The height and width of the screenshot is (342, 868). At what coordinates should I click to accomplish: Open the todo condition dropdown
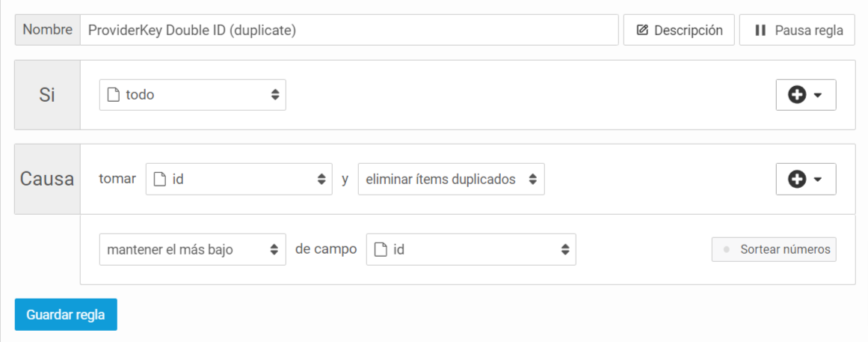[193, 95]
